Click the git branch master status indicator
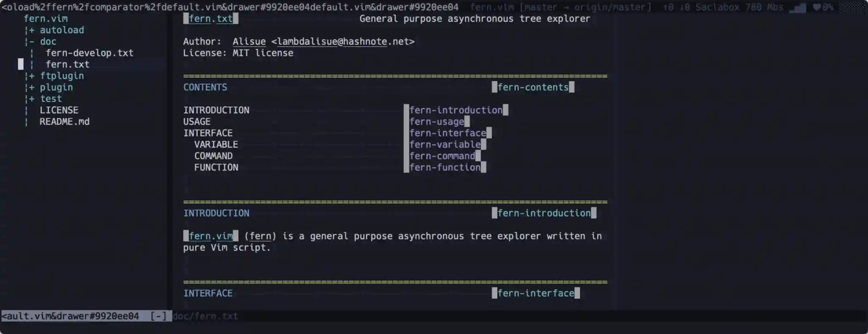The image size is (868, 334). (560, 7)
